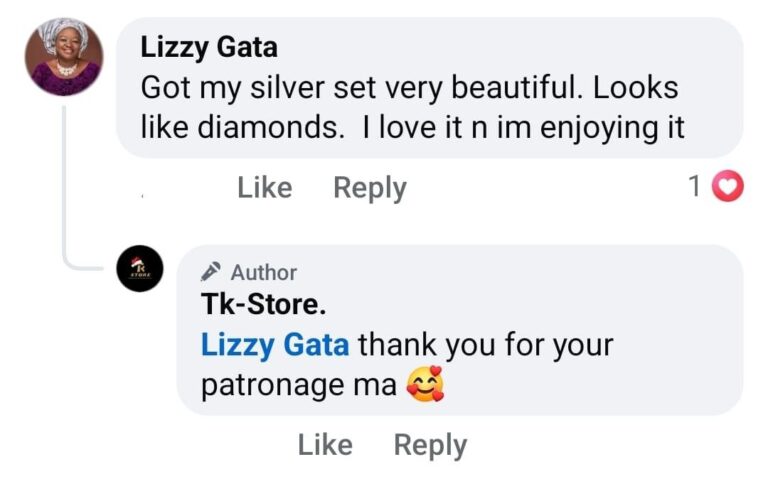Click the gray "Author" badge label
Image resolution: width=768 pixels, height=484 pixels.
pos(264,272)
